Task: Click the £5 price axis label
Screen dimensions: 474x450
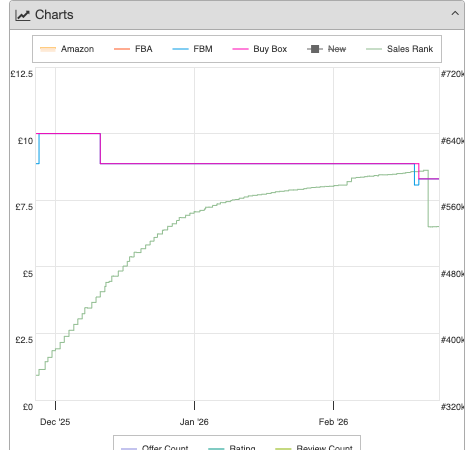Action: tap(28, 274)
